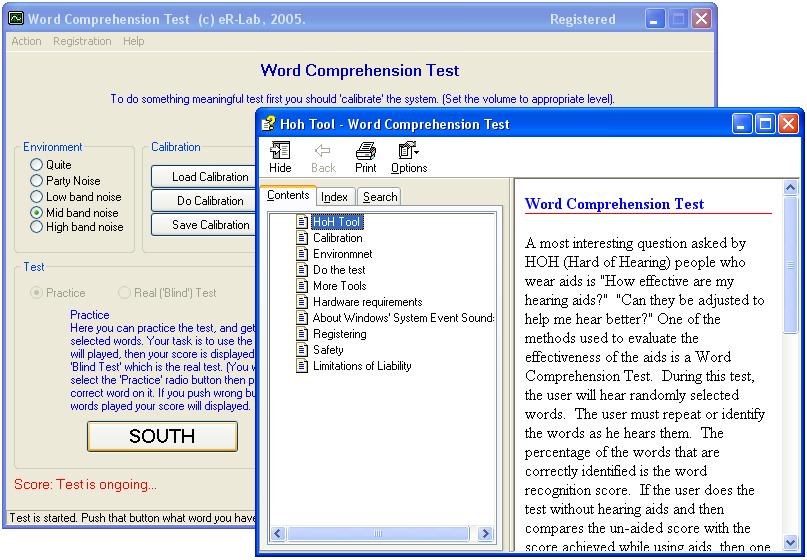Print the help topic via Print icon

[365, 158]
